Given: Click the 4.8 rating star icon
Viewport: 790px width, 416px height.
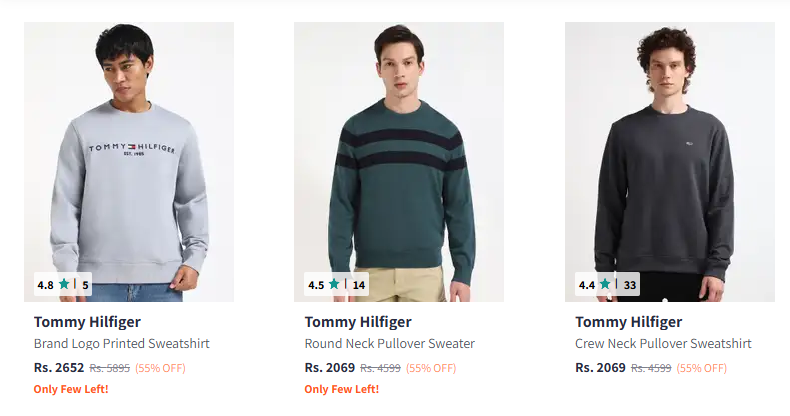Looking at the screenshot, I should pyautogui.click(x=64, y=284).
